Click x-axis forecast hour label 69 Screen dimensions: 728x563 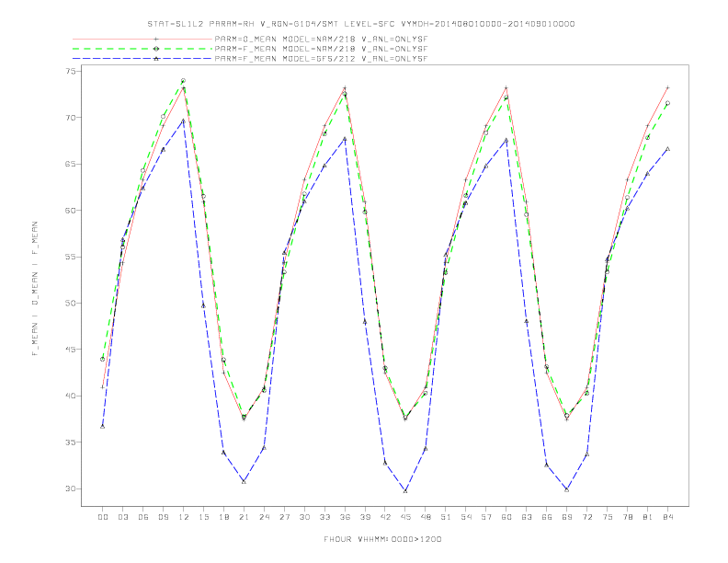(x=567, y=517)
